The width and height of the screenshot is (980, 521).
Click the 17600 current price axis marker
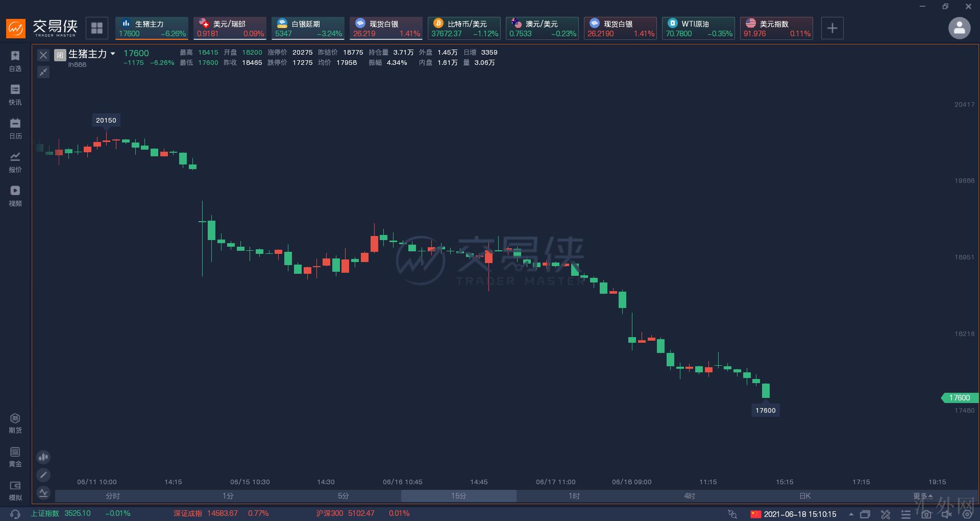(x=959, y=398)
